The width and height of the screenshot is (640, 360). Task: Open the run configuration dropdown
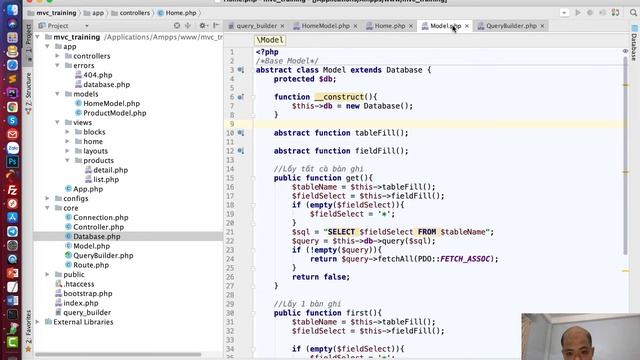pyautogui.click(x=564, y=13)
